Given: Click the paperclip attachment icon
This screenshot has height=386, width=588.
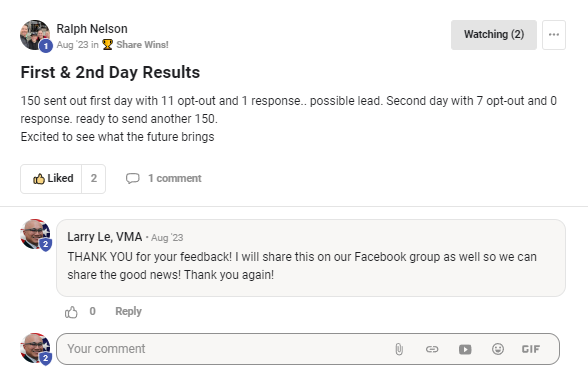Looking at the screenshot, I should pyautogui.click(x=399, y=349).
